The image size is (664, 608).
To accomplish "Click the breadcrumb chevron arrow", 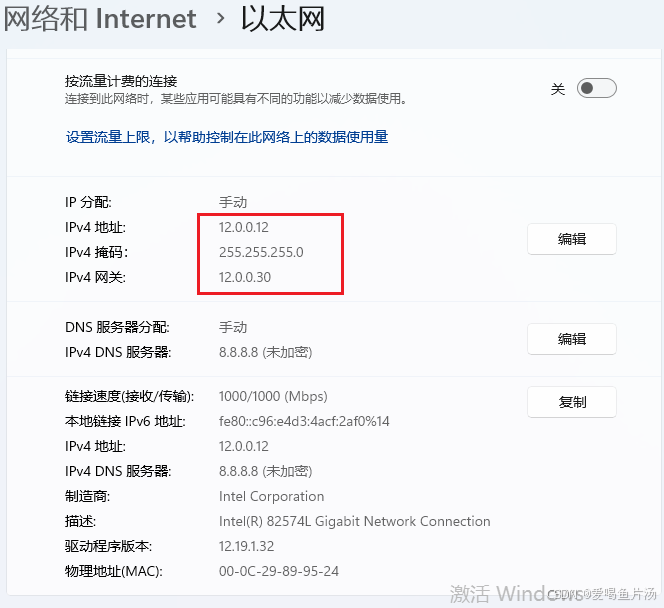I will [x=220, y=18].
